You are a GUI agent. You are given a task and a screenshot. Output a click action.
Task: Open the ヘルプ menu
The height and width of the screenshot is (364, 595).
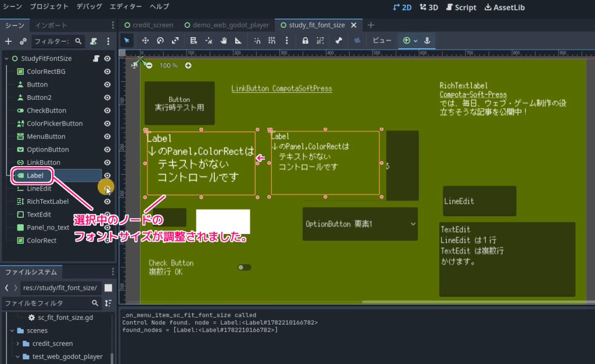pos(159,6)
